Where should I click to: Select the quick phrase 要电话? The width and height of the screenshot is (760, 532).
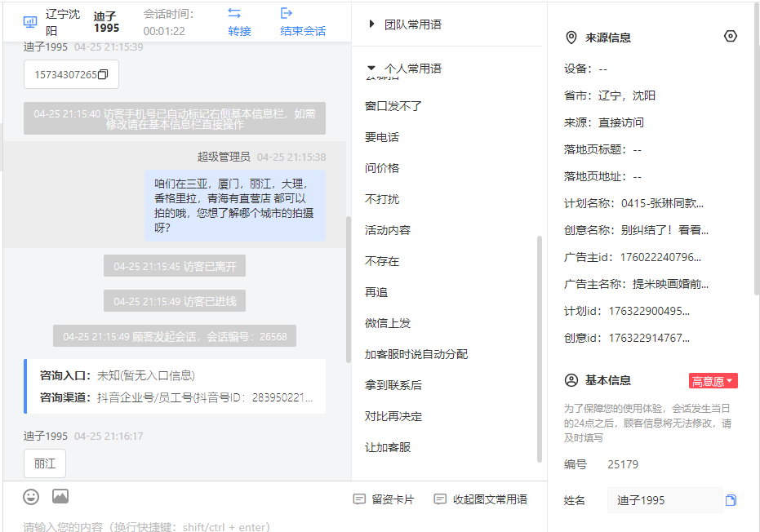coord(382,137)
